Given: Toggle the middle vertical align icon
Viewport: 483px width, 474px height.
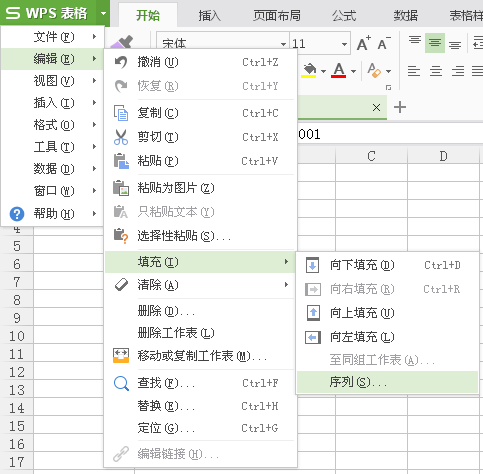Looking at the screenshot, I should [435, 43].
